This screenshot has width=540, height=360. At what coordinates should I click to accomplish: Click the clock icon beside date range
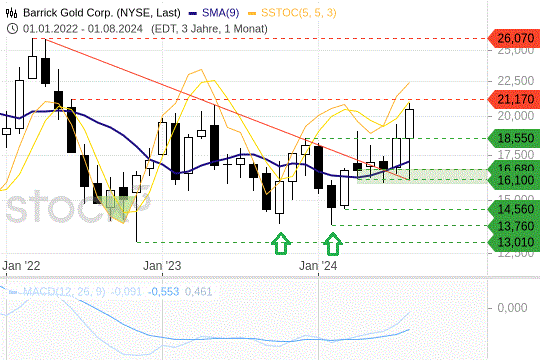(12, 29)
